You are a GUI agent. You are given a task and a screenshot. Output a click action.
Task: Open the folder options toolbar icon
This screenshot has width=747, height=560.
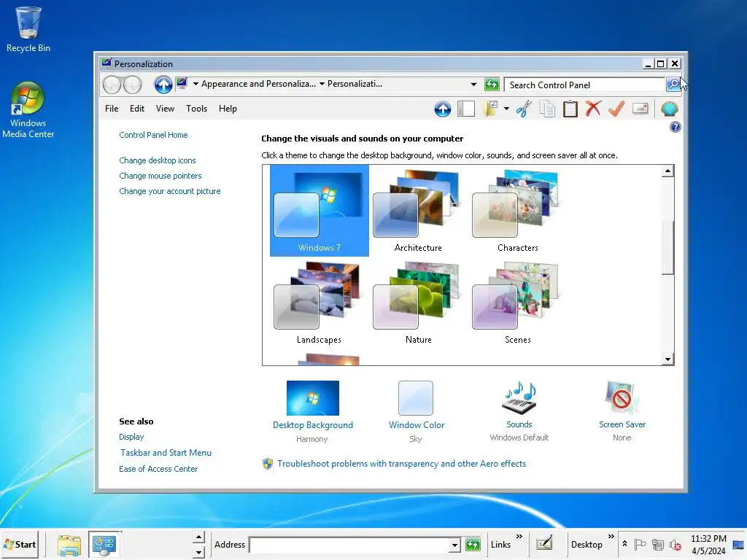pyautogui.click(x=490, y=109)
